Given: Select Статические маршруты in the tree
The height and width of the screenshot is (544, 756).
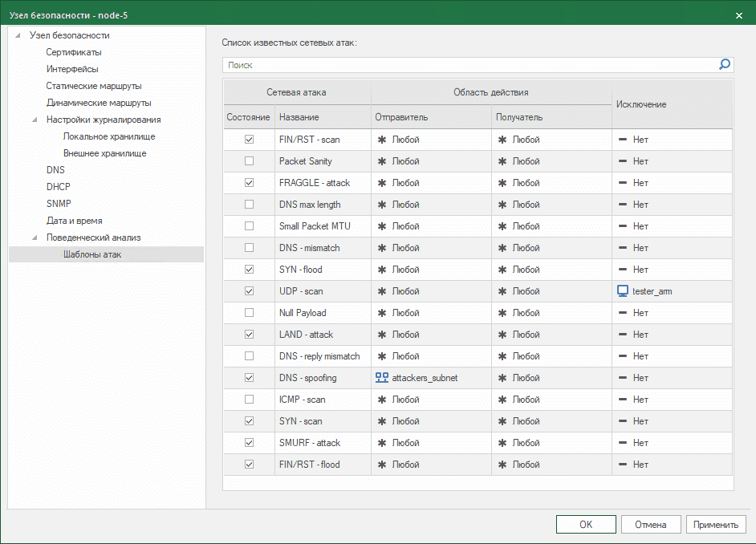Looking at the screenshot, I should pyautogui.click(x=94, y=86).
